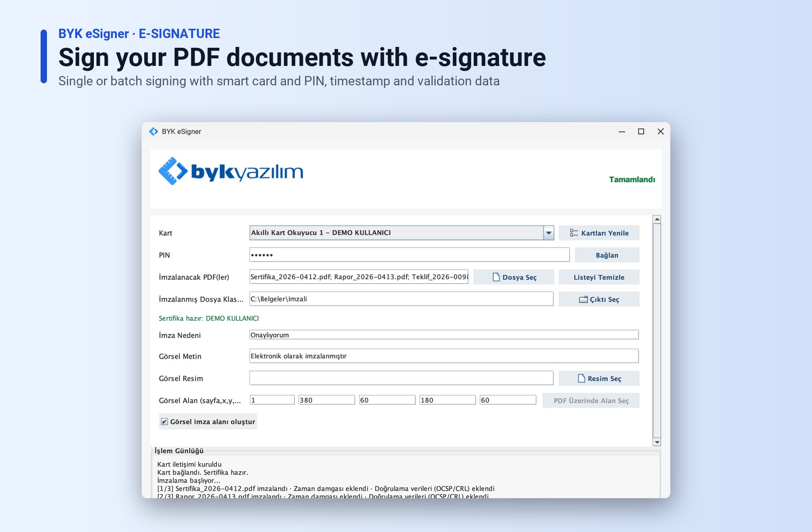Click the document icon on Dosya Seç

496,277
